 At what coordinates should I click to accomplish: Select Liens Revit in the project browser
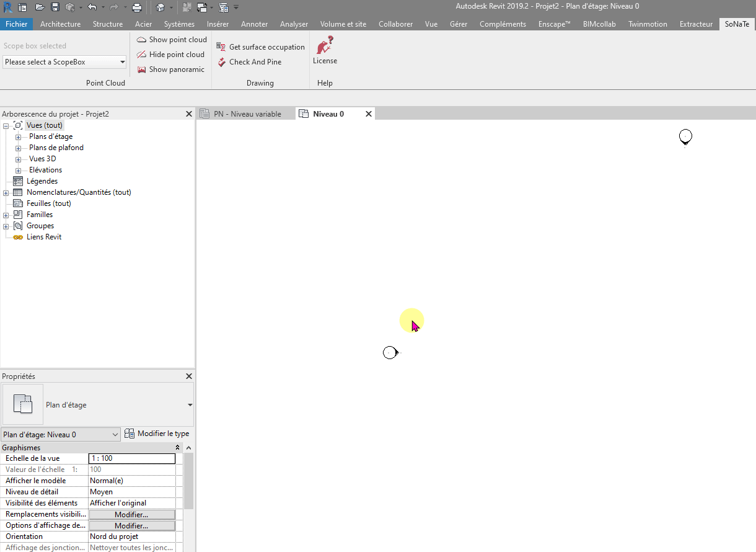click(43, 236)
